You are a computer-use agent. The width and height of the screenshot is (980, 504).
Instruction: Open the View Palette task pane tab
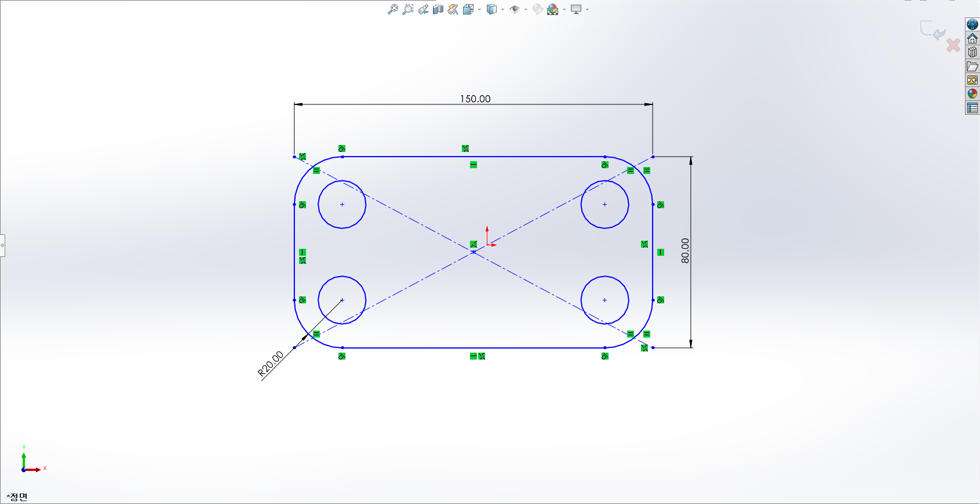point(972,80)
